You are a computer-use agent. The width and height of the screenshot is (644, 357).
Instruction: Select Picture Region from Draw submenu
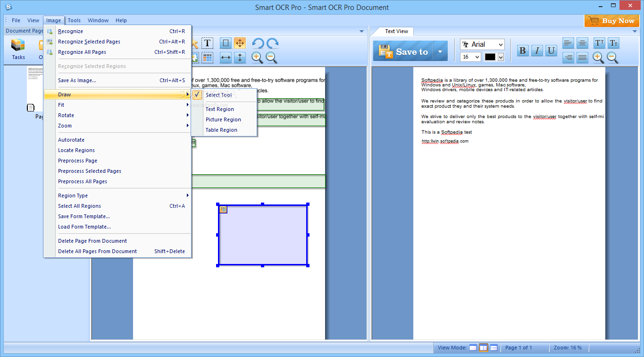tap(224, 119)
